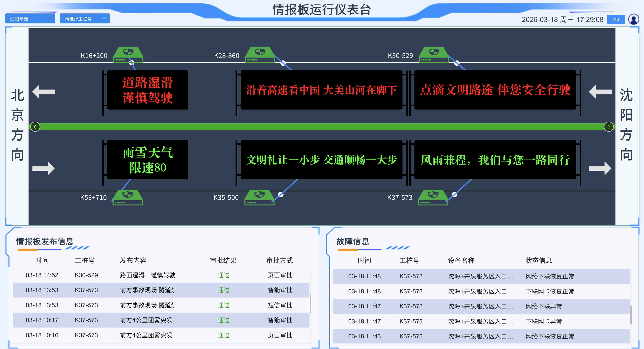The height and width of the screenshot is (349, 644).
Task: Click the 统计 statistics button
Action: coord(616,20)
